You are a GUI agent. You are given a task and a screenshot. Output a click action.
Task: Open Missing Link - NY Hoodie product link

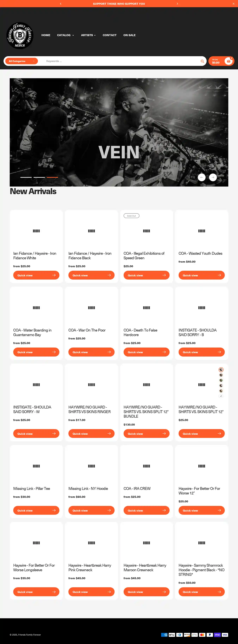coord(88,488)
